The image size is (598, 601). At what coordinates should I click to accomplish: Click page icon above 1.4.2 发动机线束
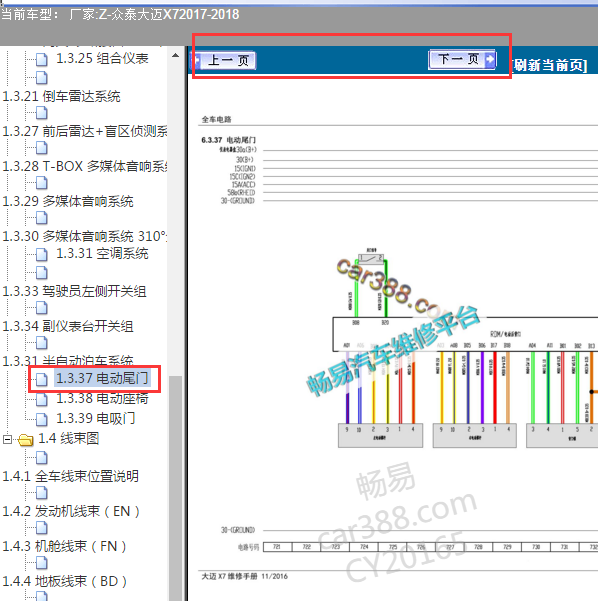[42, 493]
